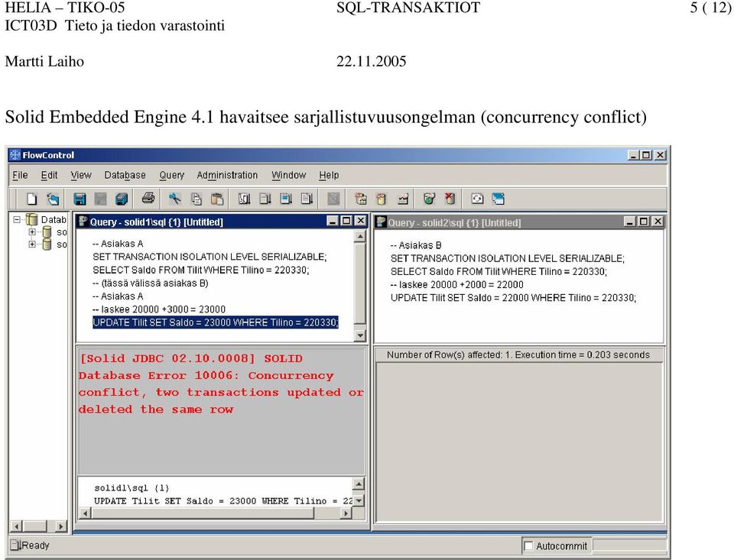Click the '-- Asiakas B' comment line
734x560 pixels.
click(416, 245)
